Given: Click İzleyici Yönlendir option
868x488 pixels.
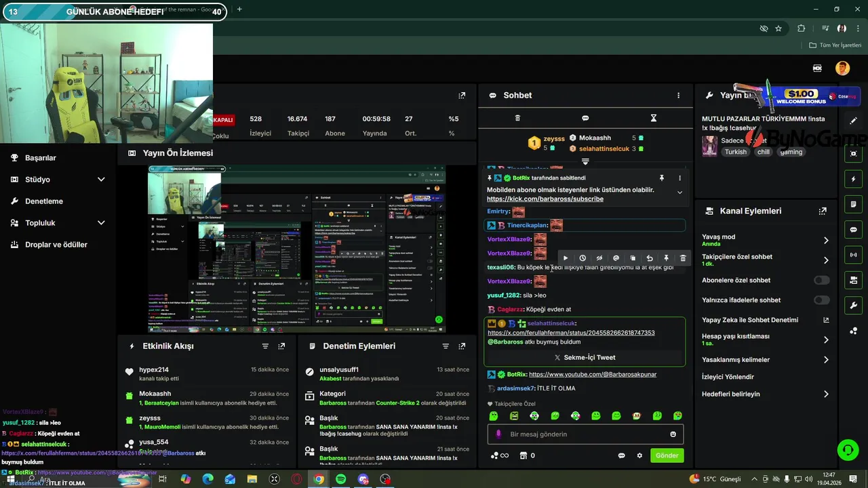Looking at the screenshot, I should [x=728, y=377].
